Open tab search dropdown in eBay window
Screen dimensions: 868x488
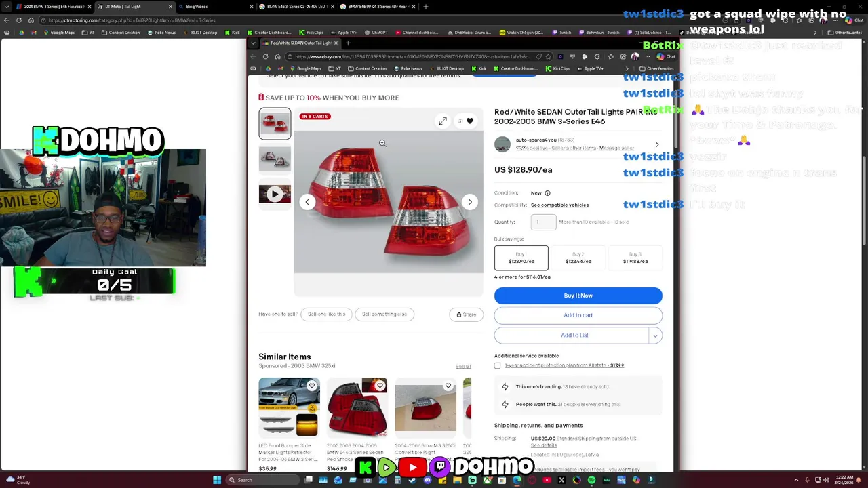[x=253, y=43]
